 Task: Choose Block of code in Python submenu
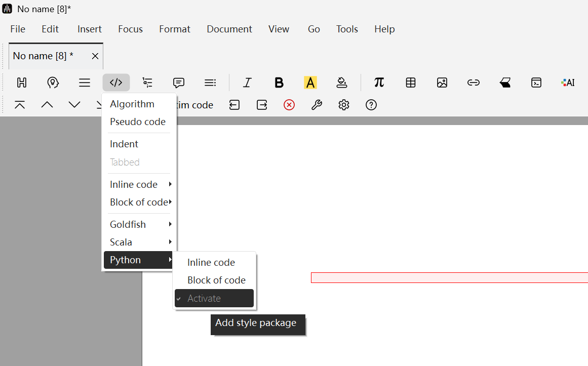tap(216, 280)
